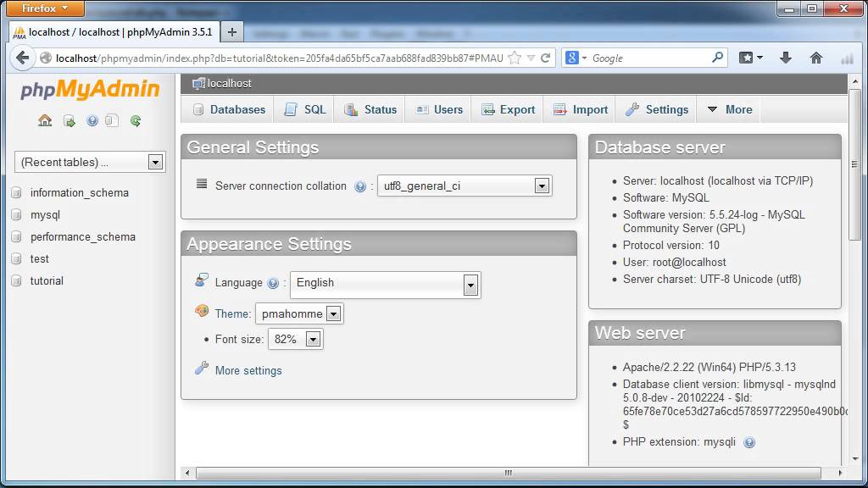Open the Import tab
This screenshot has width=868, height=488.
pos(581,109)
